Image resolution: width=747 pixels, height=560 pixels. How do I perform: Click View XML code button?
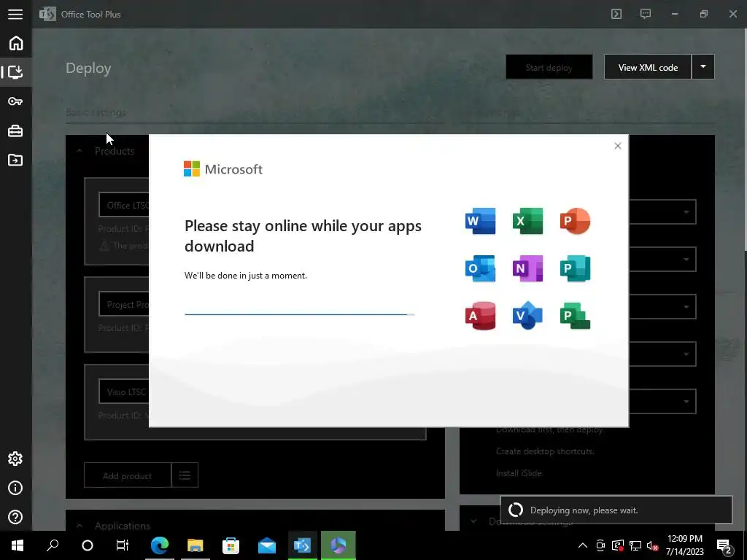(x=648, y=67)
